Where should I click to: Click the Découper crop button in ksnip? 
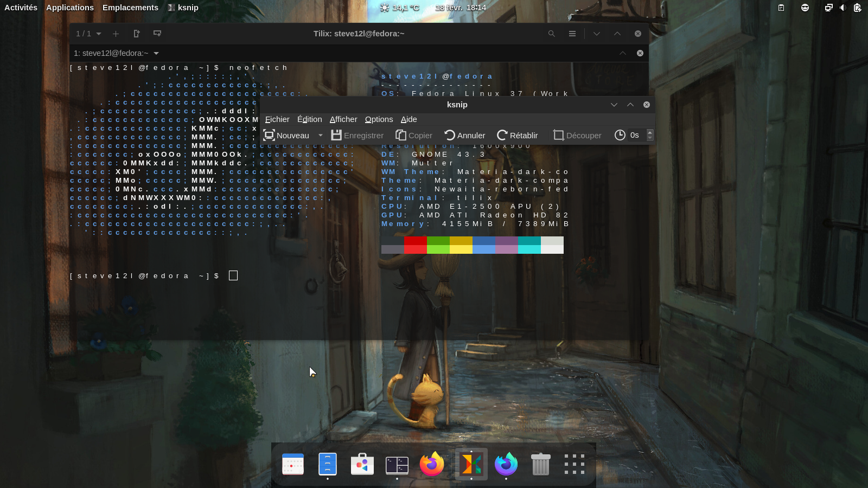(577, 135)
